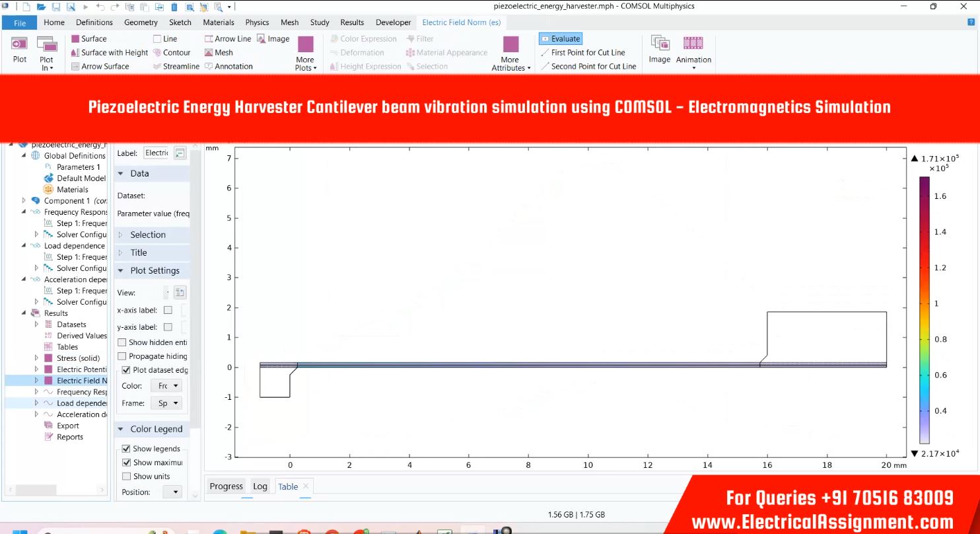Viewport: 980px width, 534px height.
Task: Expand the Datasets node in tree
Action: pyautogui.click(x=37, y=324)
